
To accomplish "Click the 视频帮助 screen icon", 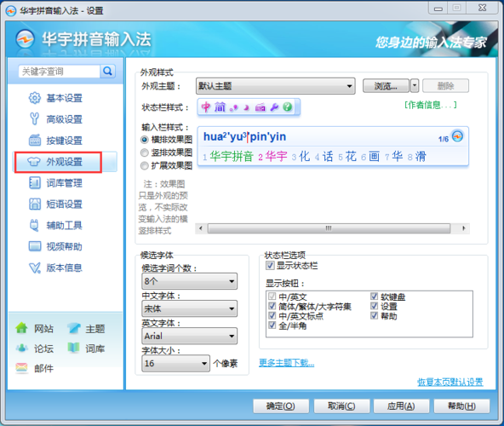I will tap(35, 246).
